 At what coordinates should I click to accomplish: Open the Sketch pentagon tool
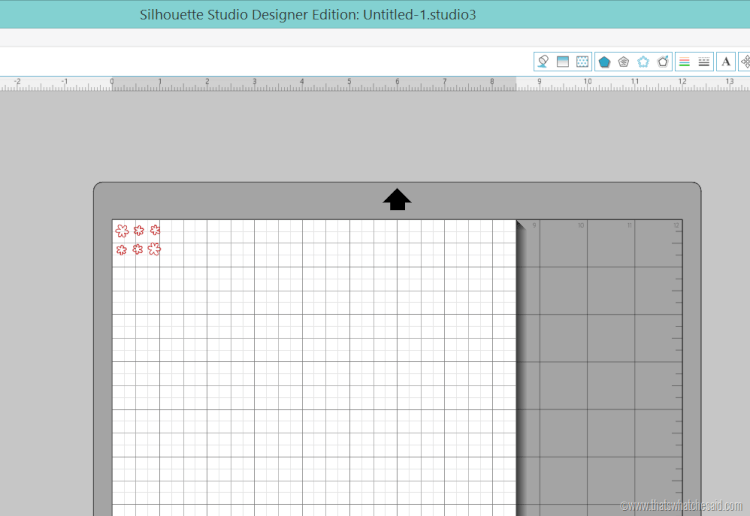tap(623, 62)
